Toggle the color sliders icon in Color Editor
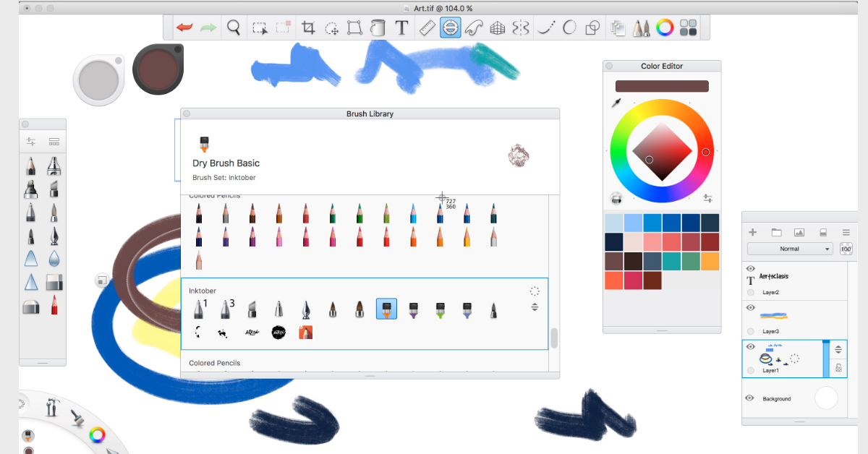This screenshot has height=454, width=868. click(708, 198)
